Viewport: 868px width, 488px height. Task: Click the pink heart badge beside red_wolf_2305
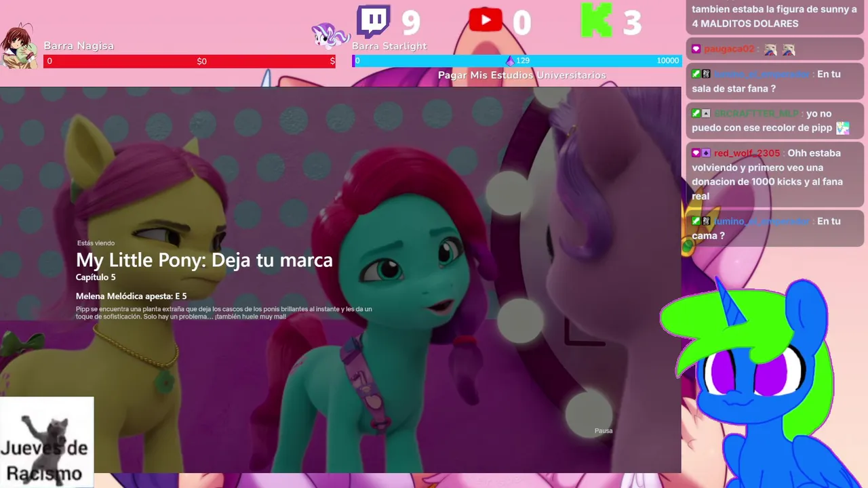click(x=696, y=153)
